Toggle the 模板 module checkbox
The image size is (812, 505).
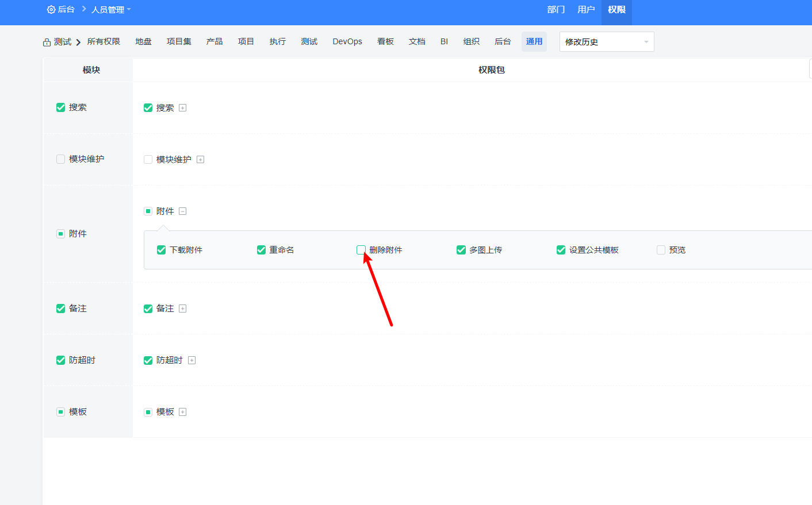click(x=60, y=412)
